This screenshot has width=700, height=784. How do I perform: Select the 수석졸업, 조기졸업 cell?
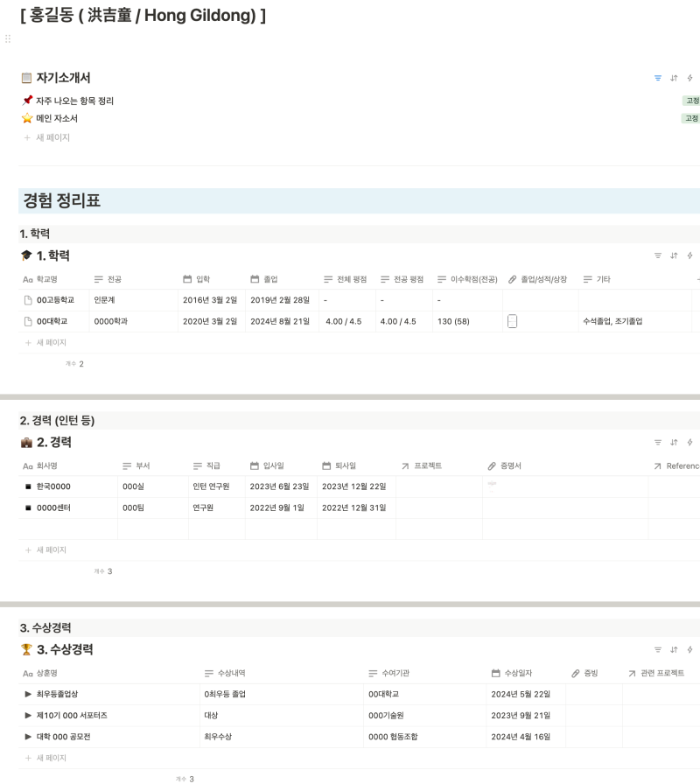[635, 321]
